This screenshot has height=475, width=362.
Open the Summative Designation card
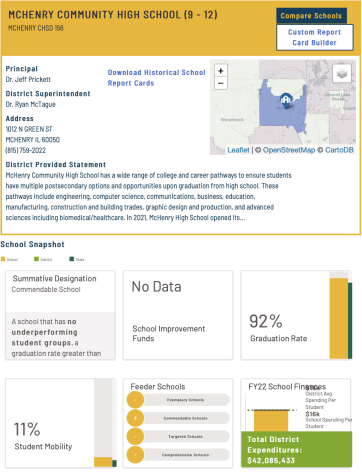coord(60,315)
